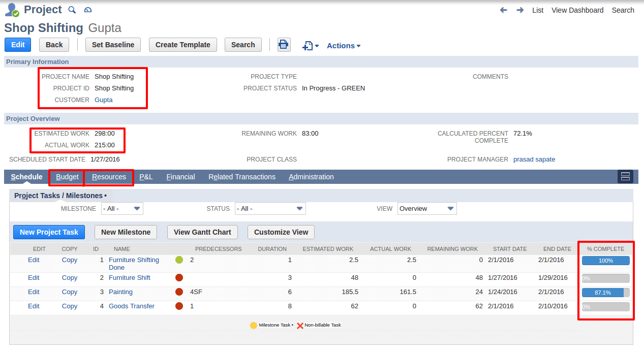Click the 4SF predecessor cell
The image size is (644, 353).
[196, 292]
